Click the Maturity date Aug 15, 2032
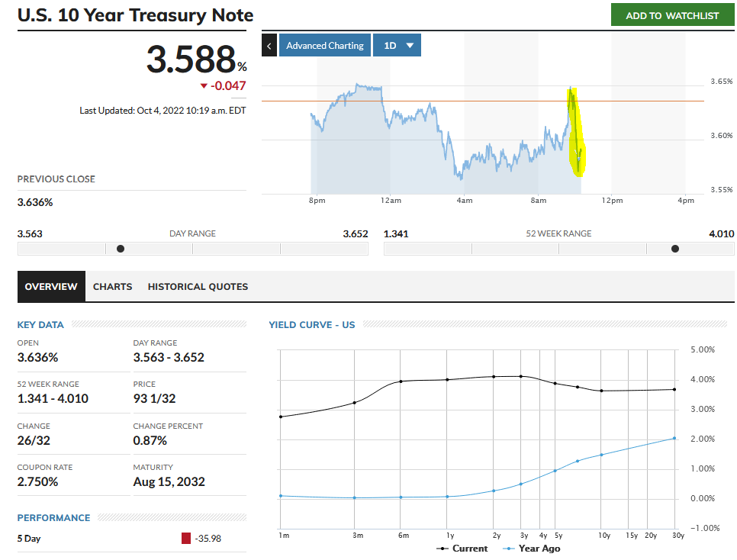Image resolution: width=737 pixels, height=560 pixels. 169,482
